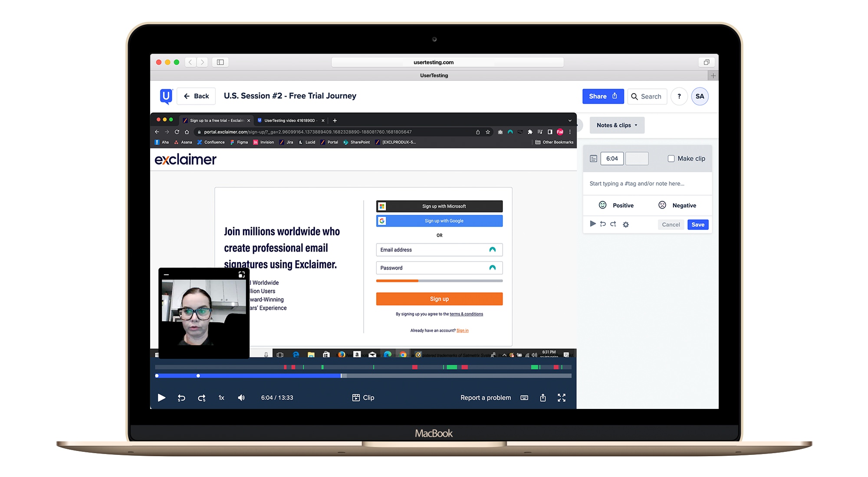Rewind the video five seconds
This screenshot has height=477, width=868.
tap(181, 398)
